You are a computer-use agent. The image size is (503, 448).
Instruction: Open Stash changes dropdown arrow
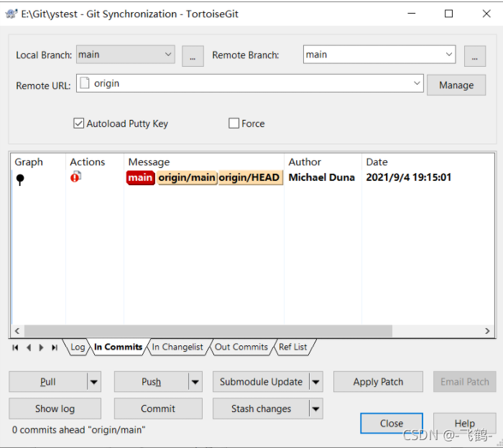tap(315, 409)
